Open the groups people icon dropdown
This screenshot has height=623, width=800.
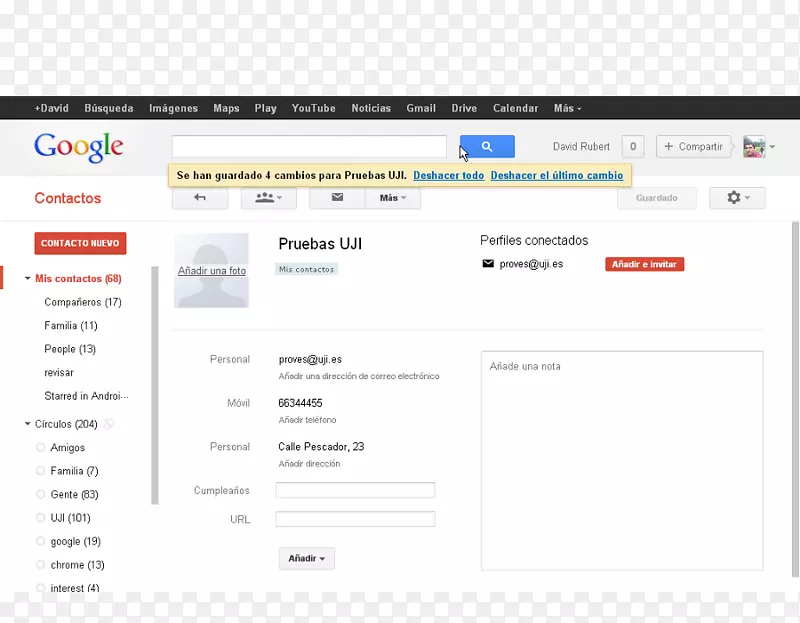[268, 197]
